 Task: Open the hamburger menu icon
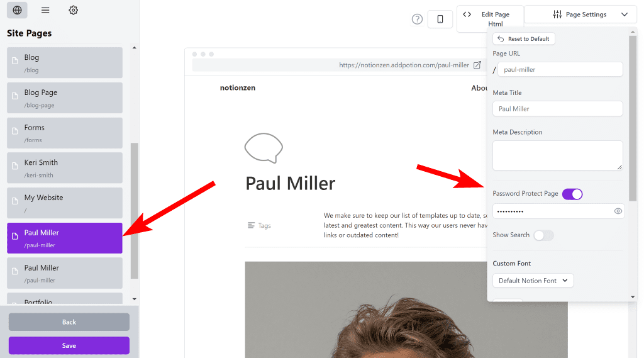[x=45, y=10]
